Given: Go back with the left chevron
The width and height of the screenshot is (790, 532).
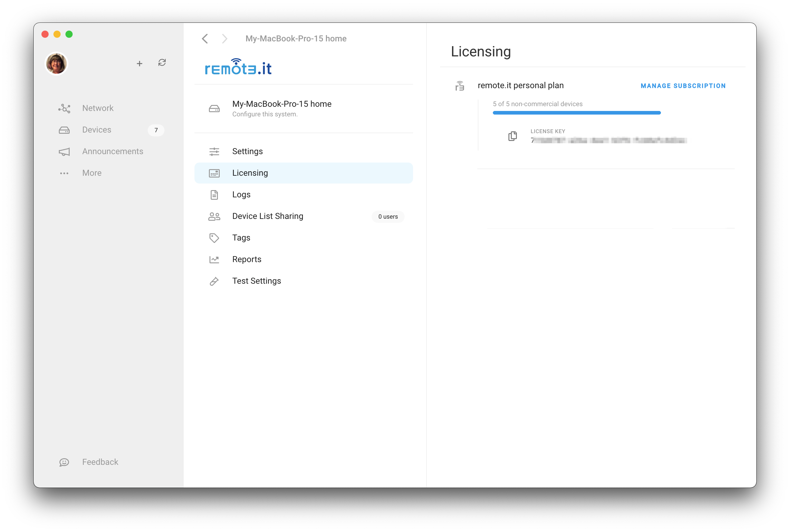Looking at the screenshot, I should (x=205, y=39).
